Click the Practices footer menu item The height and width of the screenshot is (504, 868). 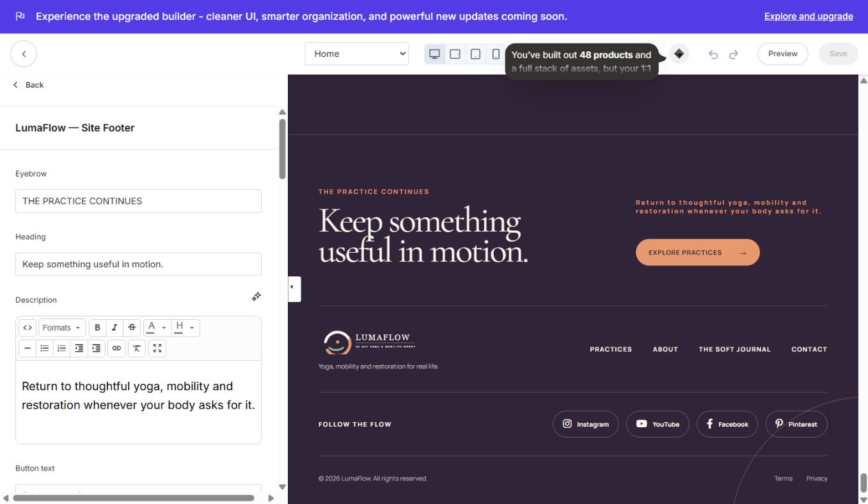click(611, 349)
